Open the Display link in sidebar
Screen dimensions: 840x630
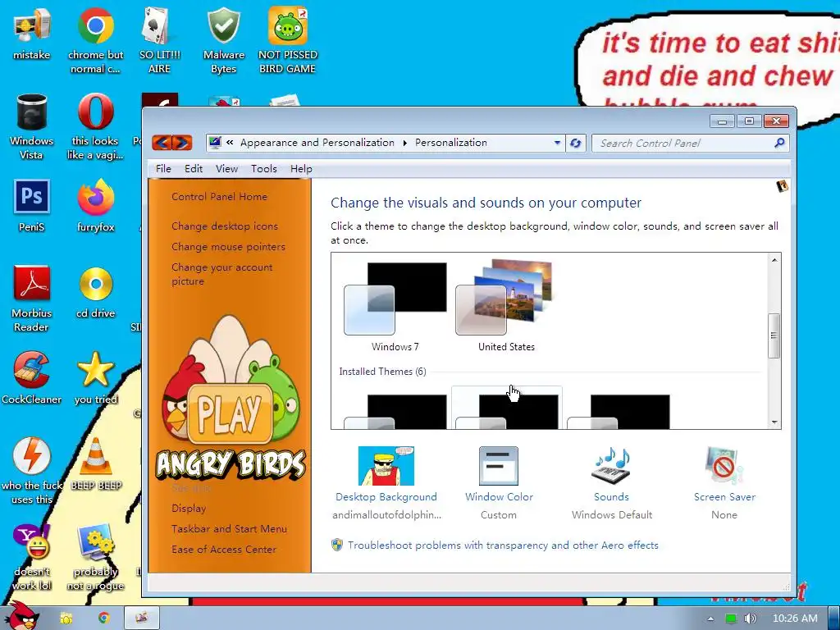[189, 509]
